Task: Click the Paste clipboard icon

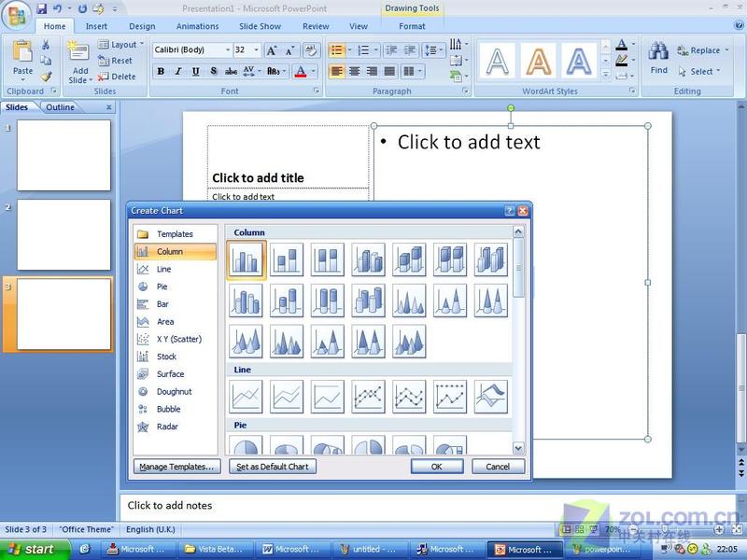Action: [22, 51]
